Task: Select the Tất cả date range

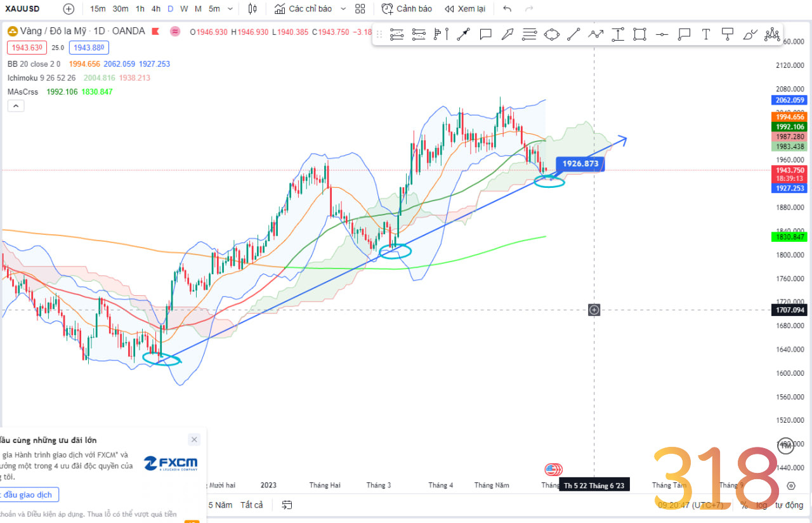Action: pos(252,505)
